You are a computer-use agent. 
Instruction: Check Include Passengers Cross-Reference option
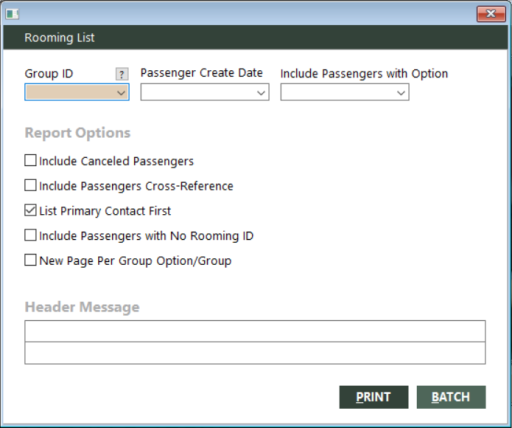(30, 185)
